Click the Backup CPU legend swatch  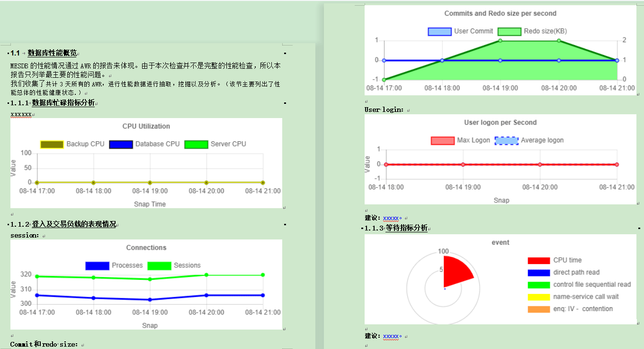(52, 144)
